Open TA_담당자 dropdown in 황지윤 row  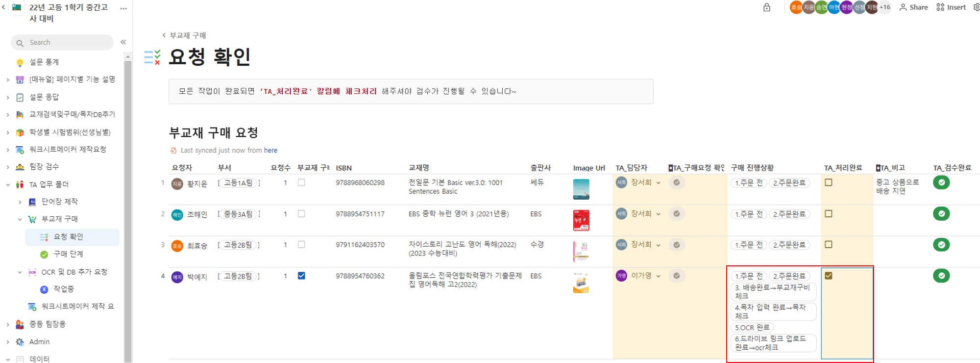[x=658, y=183]
